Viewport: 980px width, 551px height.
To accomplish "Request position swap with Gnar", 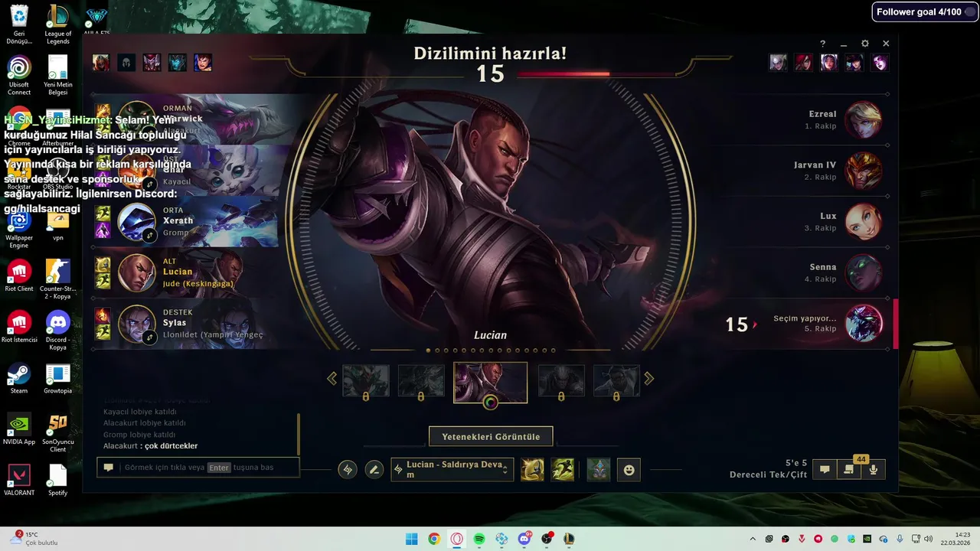I will pyautogui.click(x=151, y=184).
